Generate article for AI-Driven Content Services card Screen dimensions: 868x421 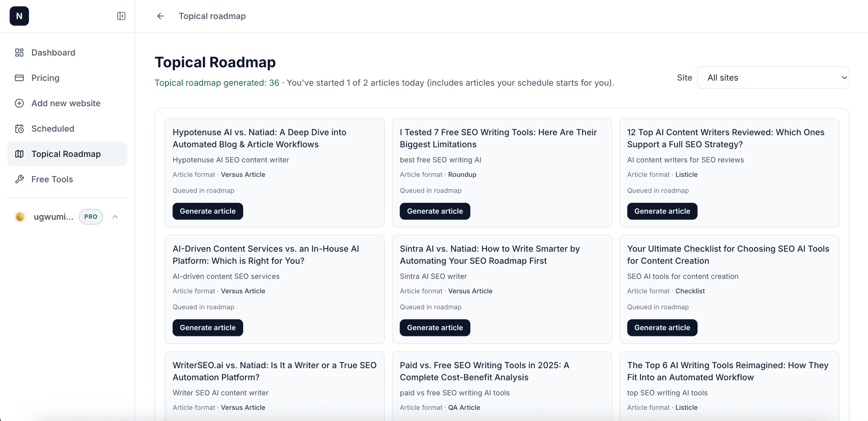(208, 328)
